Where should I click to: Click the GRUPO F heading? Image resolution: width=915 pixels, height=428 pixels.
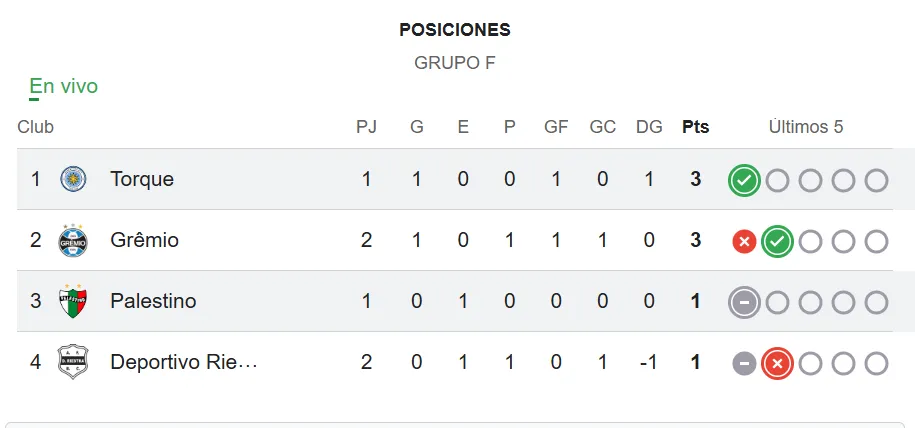(455, 63)
